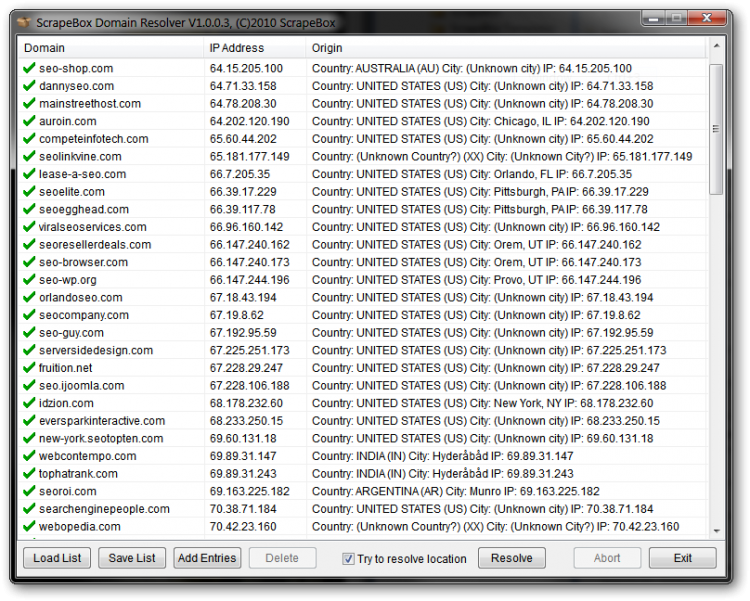Click the Delete button
Image resolution: width=750 pixels, height=601 pixels.
pyautogui.click(x=282, y=558)
